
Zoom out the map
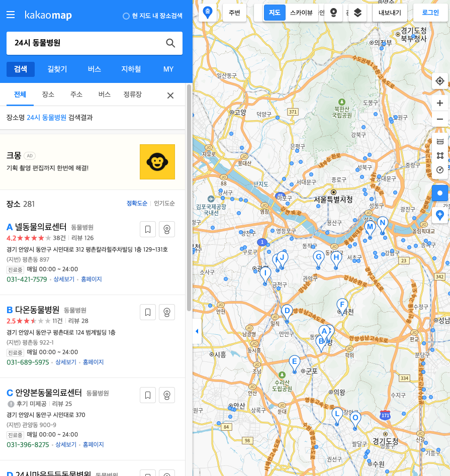point(440,119)
